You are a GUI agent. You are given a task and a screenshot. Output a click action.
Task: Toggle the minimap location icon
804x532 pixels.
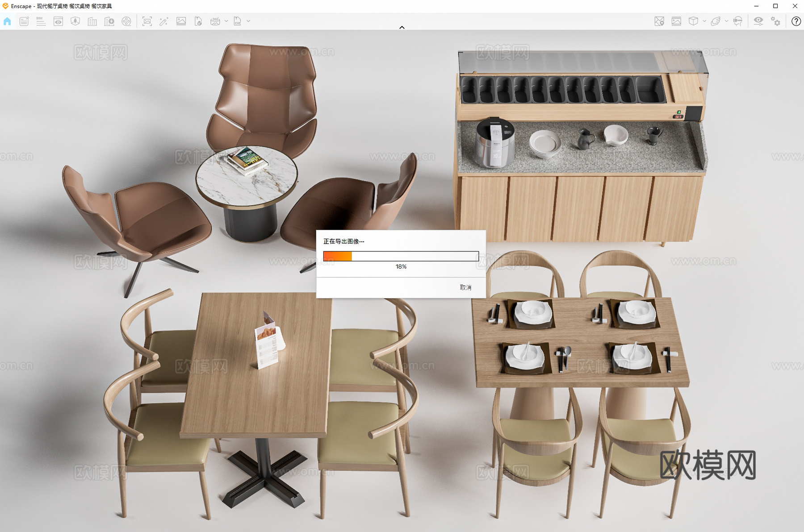coord(659,21)
